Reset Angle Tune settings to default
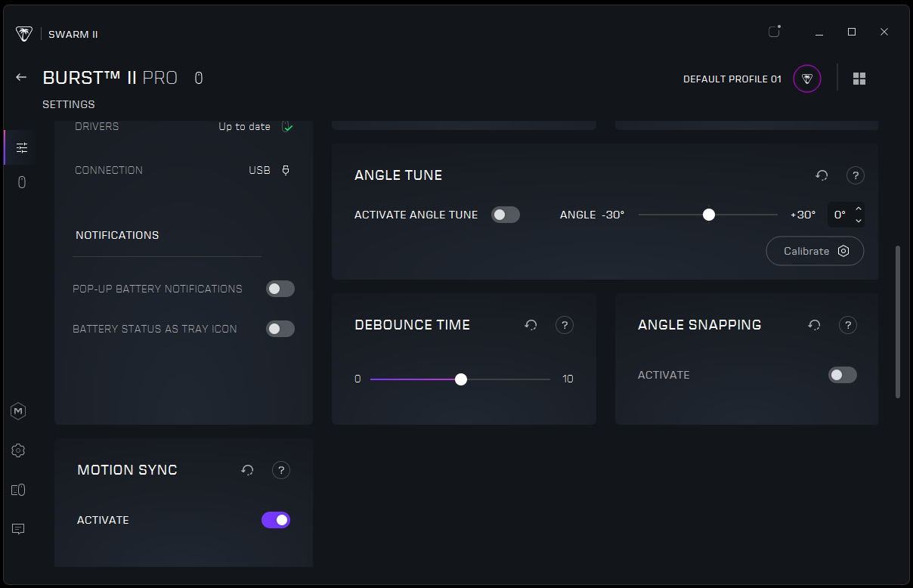This screenshot has height=588, width=913. coord(822,175)
